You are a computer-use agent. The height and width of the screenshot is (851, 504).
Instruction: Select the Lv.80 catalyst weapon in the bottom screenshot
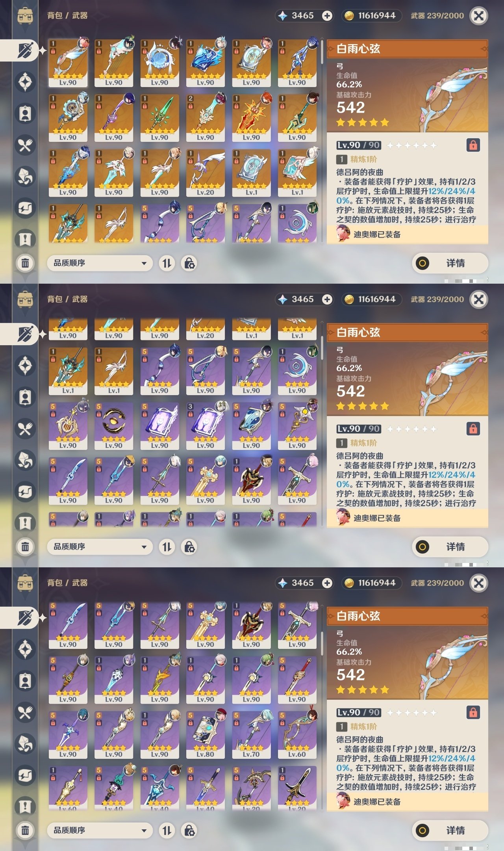click(x=205, y=734)
